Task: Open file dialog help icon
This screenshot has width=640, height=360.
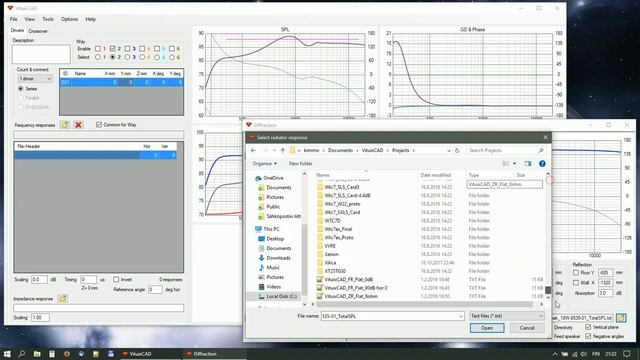Action: tap(542, 164)
